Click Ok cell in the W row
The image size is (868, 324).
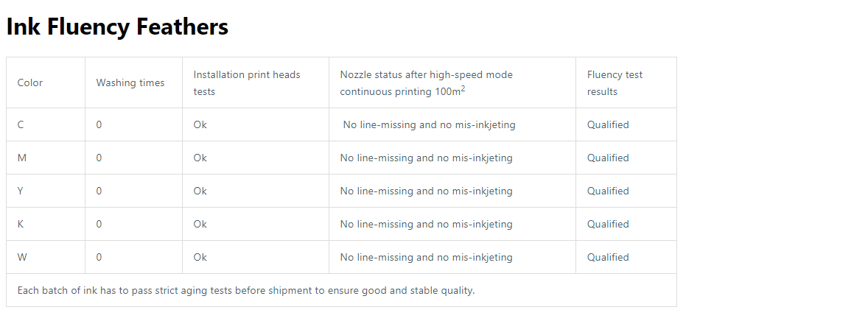pyautogui.click(x=256, y=257)
